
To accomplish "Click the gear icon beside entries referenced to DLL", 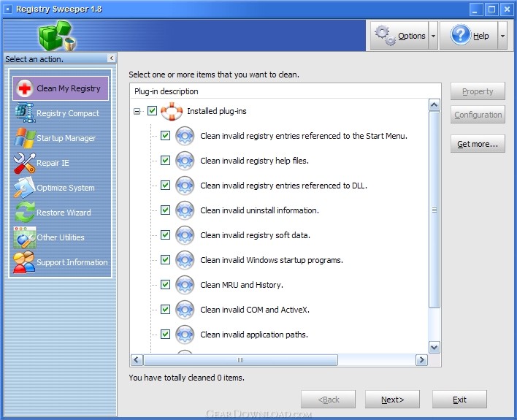I will click(x=185, y=186).
